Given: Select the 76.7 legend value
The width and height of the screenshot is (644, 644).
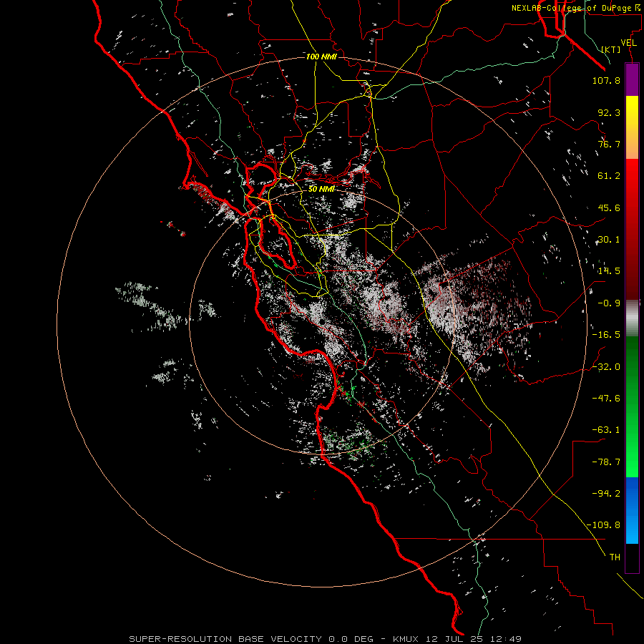Looking at the screenshot, I should [x=609, y=144].
